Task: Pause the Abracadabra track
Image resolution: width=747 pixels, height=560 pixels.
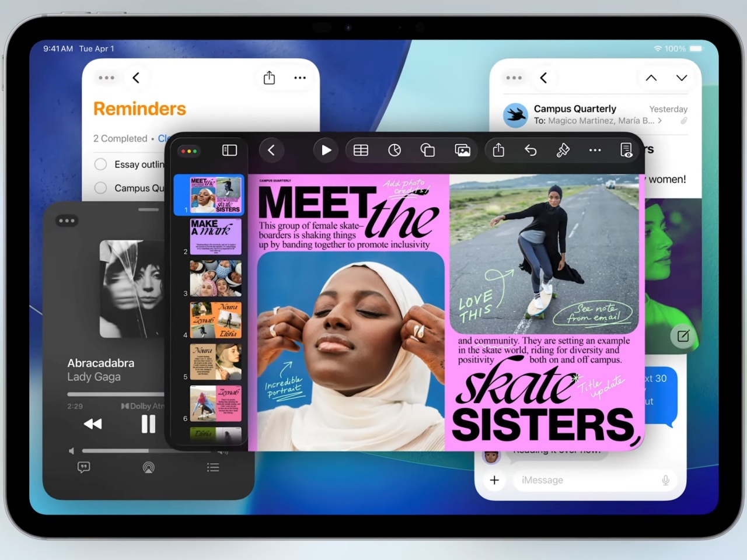Action: [148, 424]
